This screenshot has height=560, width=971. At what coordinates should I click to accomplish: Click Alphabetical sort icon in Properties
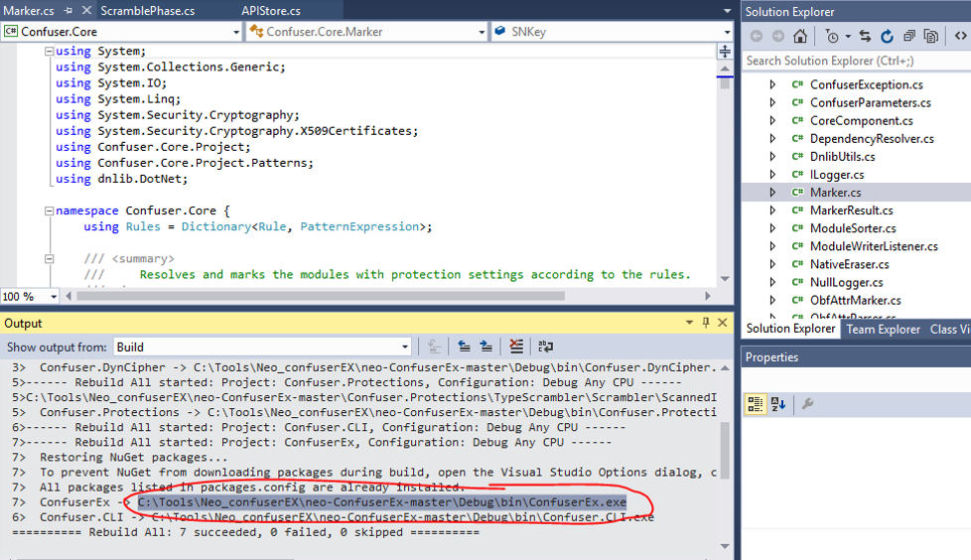pyautogui.click(x=778, y=404)
